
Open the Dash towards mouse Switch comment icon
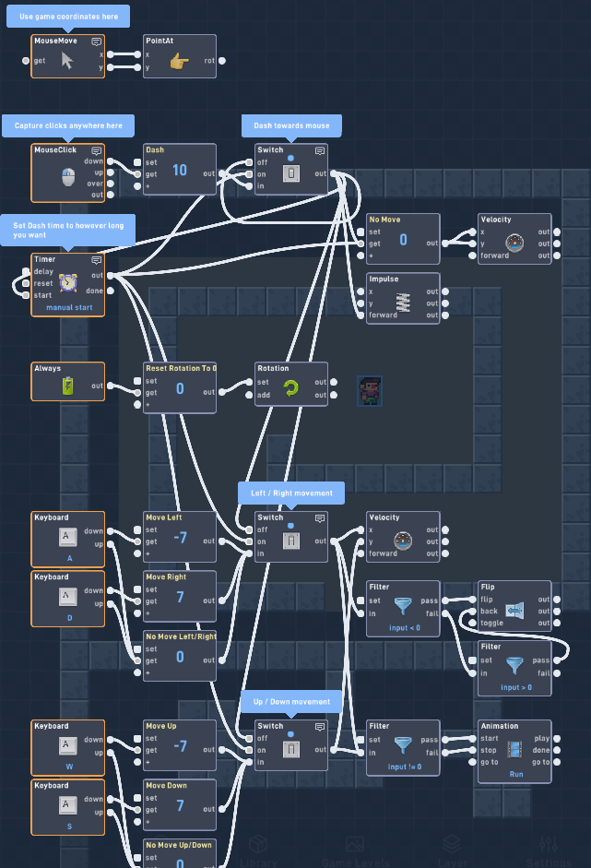coord(320,150)
